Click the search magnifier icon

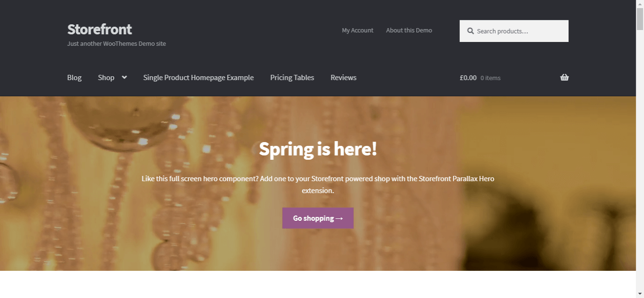470,31
